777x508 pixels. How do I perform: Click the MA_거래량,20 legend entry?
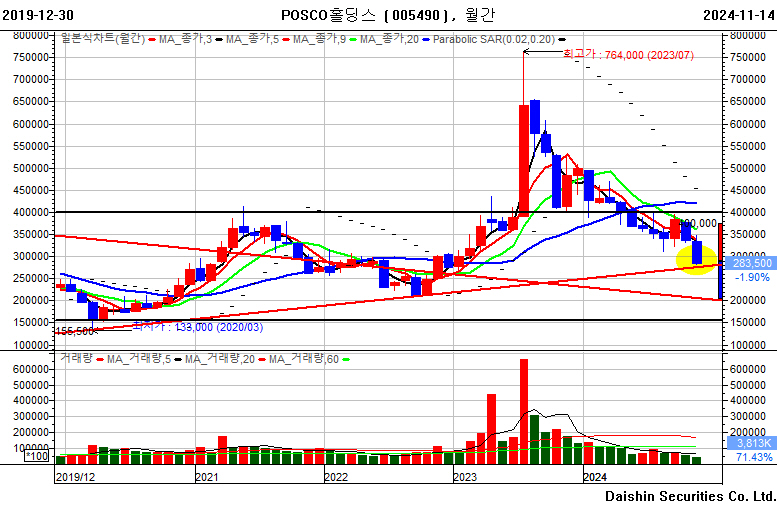(x=220, y=358)
